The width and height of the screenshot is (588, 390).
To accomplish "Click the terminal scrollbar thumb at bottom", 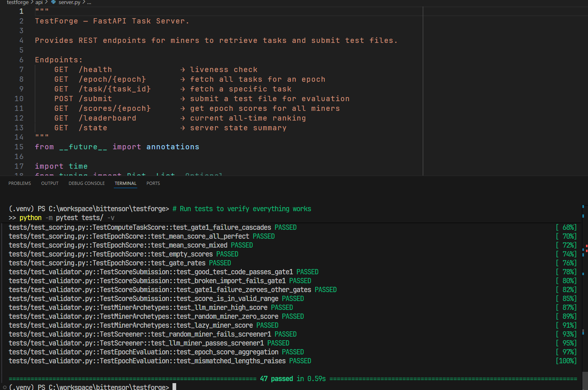I will pos(585,380).
